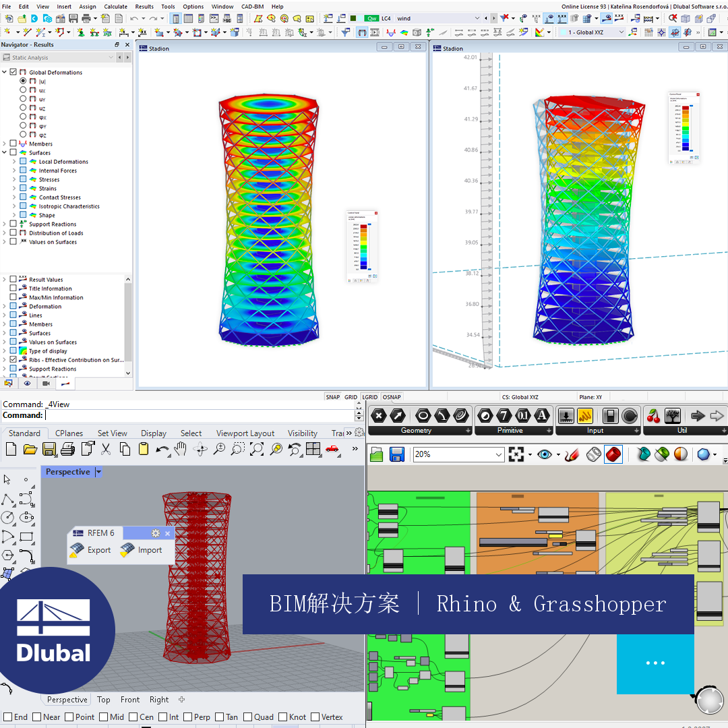Image resolution: width=728 pixels, height=728 pixels.
Task: Expand the Local Deformations tree node
Action: tap(14, 162)
